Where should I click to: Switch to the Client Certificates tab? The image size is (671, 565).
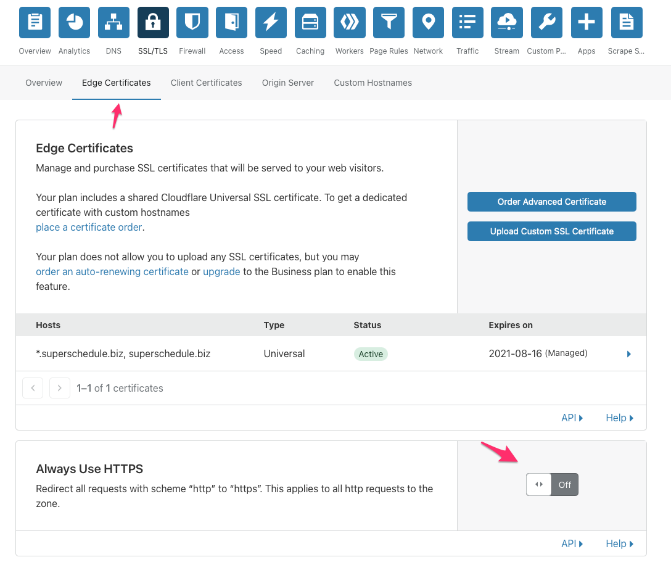pyautogui.click(x=206, y=83)
